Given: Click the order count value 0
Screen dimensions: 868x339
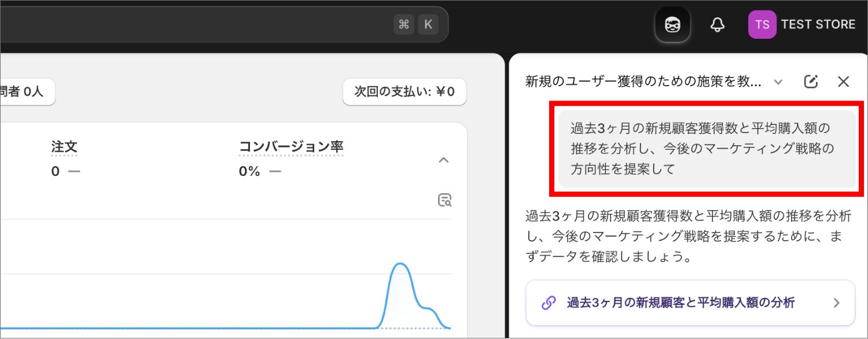Looking at the screenshot, I should pyautogui.click(x=55, y=172).
